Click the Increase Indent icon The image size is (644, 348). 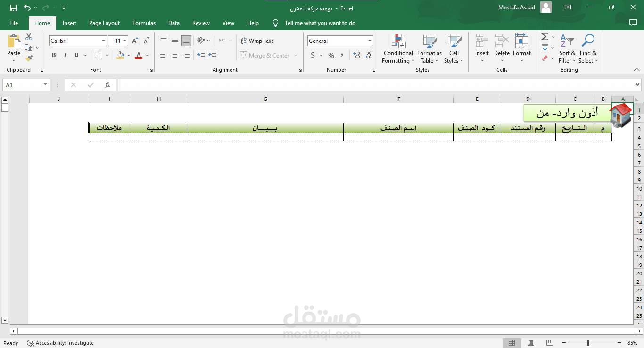tap(212, 55)
